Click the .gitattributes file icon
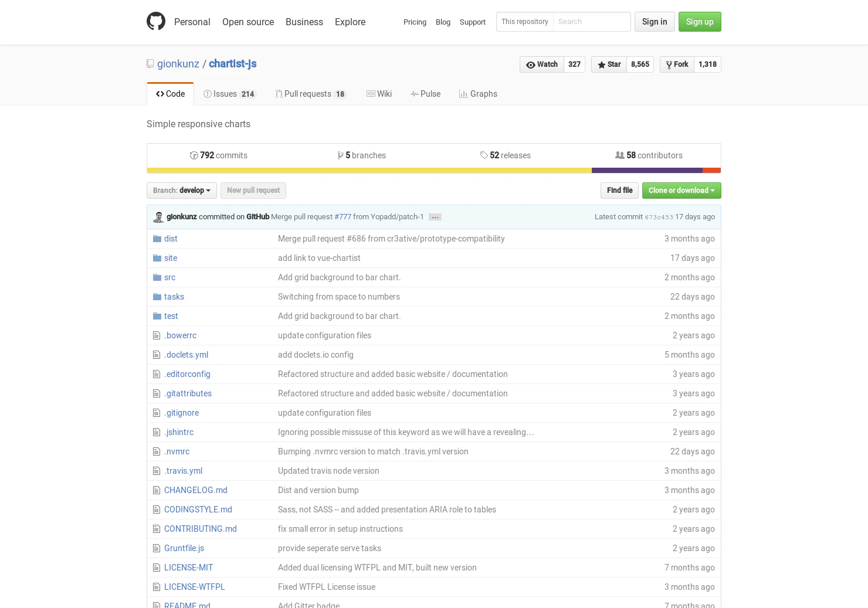This screenshot has width=868, height=608. (157, 393)
